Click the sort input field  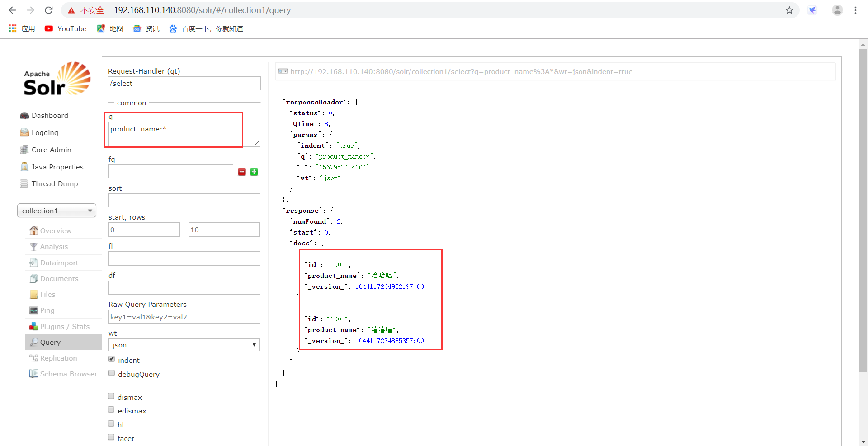tap(184, 201)
